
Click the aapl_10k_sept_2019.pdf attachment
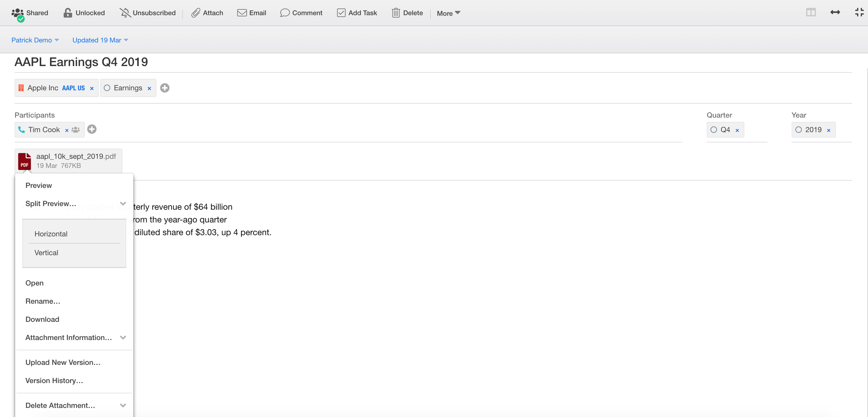click(x=75, y=156)
